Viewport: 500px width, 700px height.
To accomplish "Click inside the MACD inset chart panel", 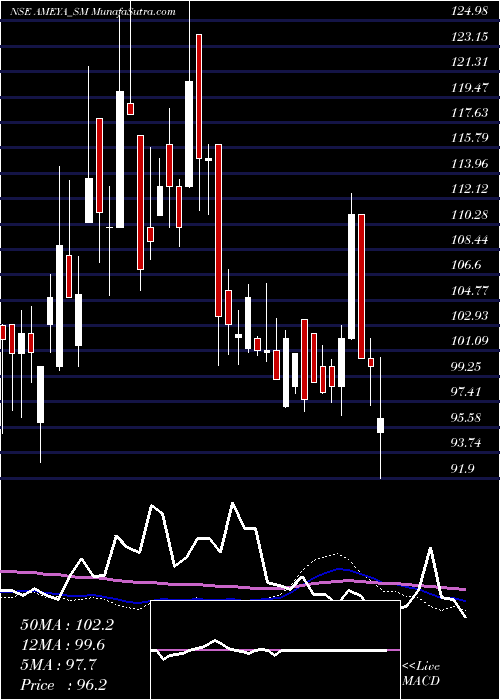I will point(275,650).
